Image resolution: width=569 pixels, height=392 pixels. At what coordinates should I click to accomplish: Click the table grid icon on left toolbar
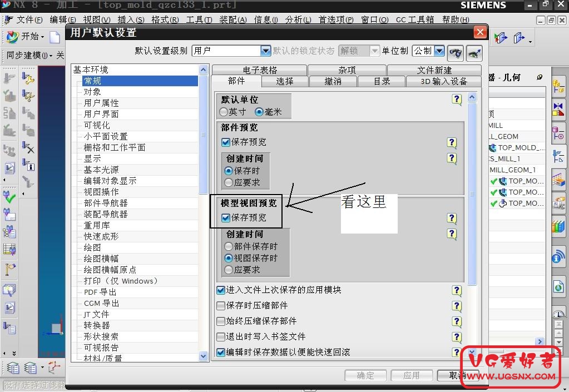[9, 250]
